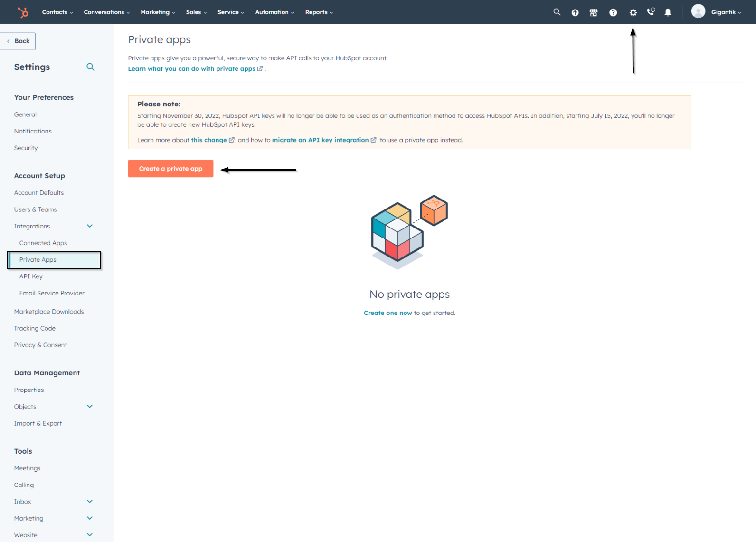Open the Conversations menu
The height and width of the screenshot is (542, 756).
pos(107,12)
